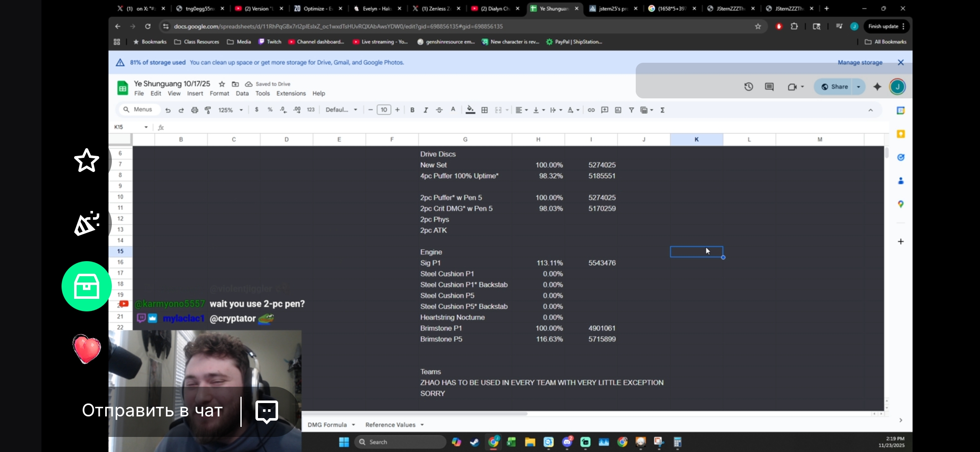This screenshot has height=452, width=980.
Task: Select the paint format tool
Action: coord(208,110)
